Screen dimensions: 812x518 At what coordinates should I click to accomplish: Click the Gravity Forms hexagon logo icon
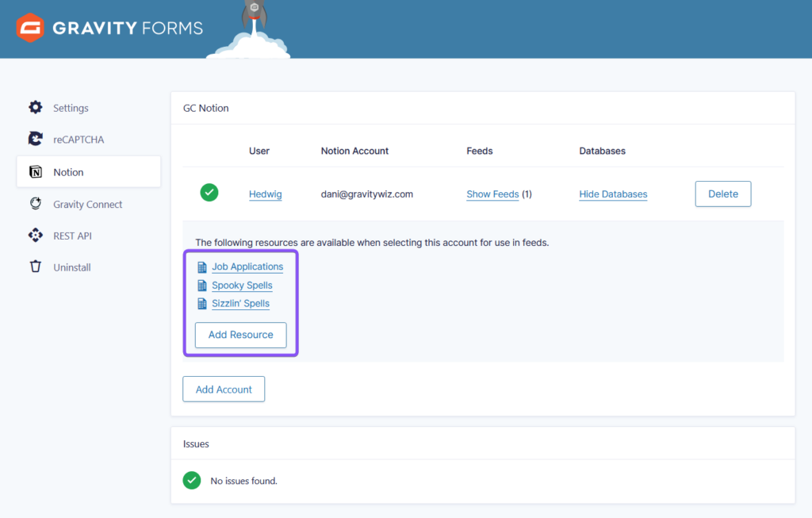(x=30, y=28)
